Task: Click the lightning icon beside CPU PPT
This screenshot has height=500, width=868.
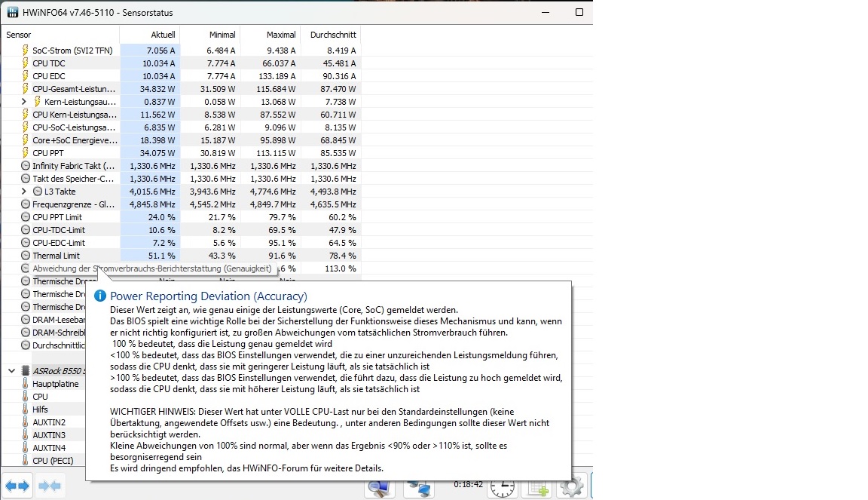Action: point(26,152)
